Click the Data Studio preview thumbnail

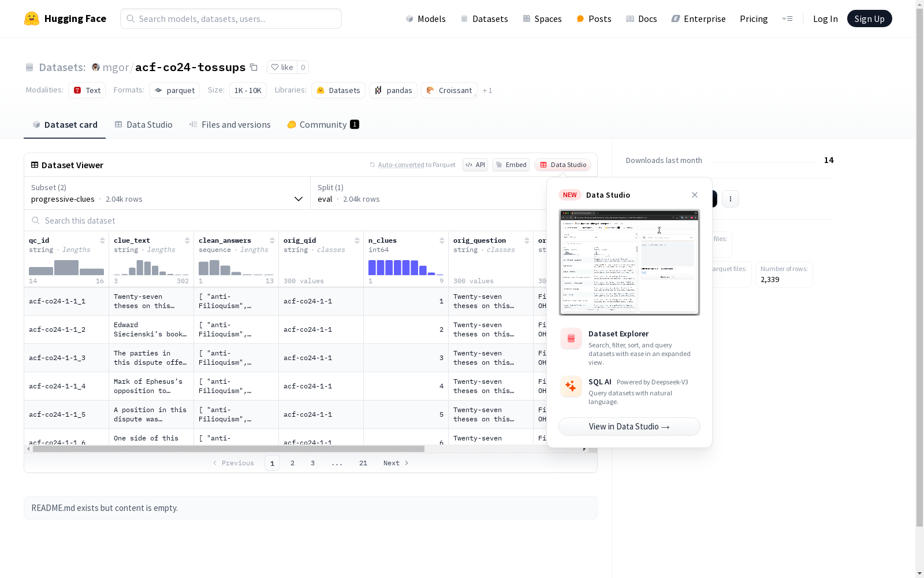[x=629, y=262]
